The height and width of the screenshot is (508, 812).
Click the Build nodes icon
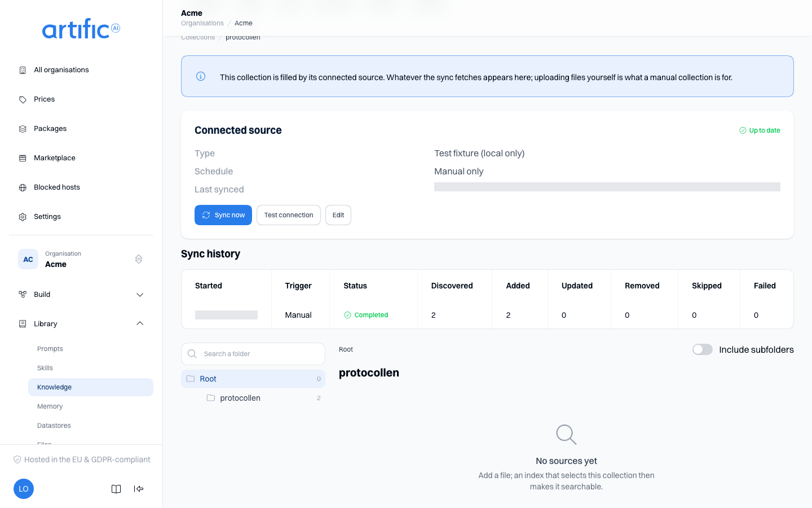pyautogui.click(x=23, y=295)
